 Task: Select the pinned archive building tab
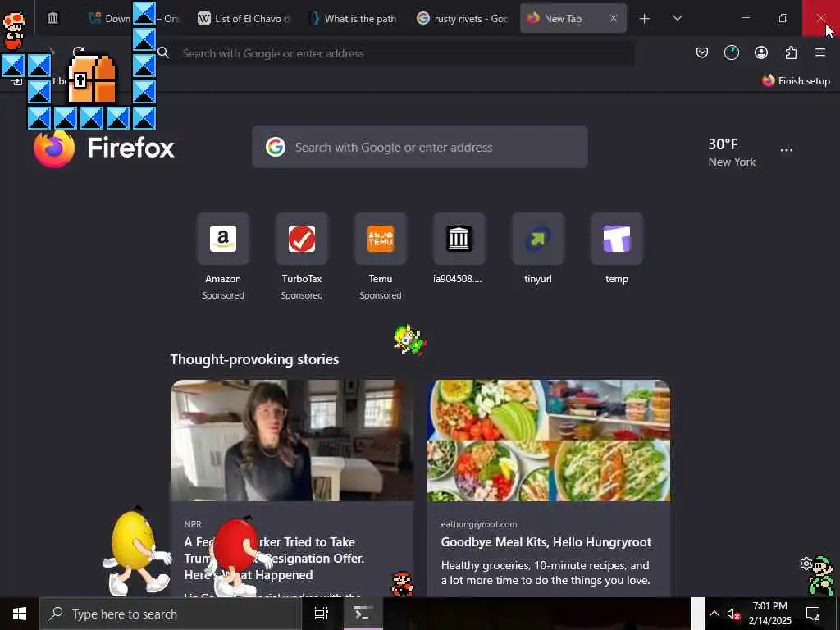[x=53, y=18]
